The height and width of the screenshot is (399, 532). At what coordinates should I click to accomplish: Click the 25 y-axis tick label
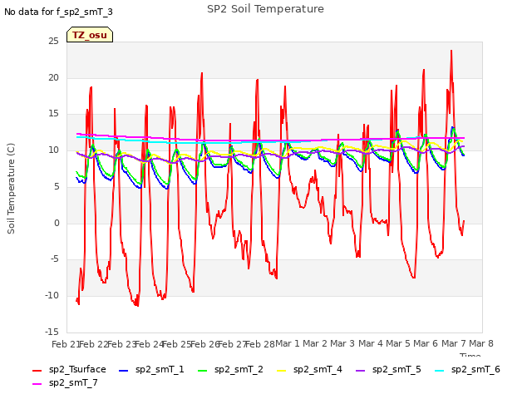click(53, 42)
